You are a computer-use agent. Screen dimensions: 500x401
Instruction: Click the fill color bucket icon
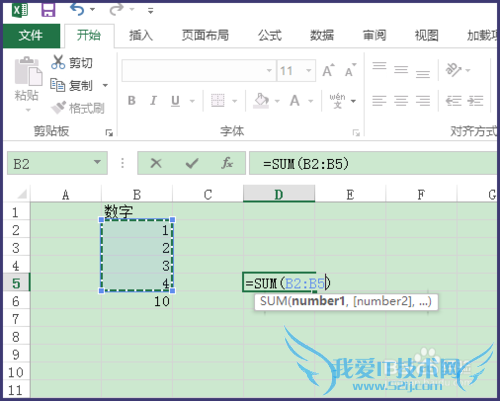(261, 101)
